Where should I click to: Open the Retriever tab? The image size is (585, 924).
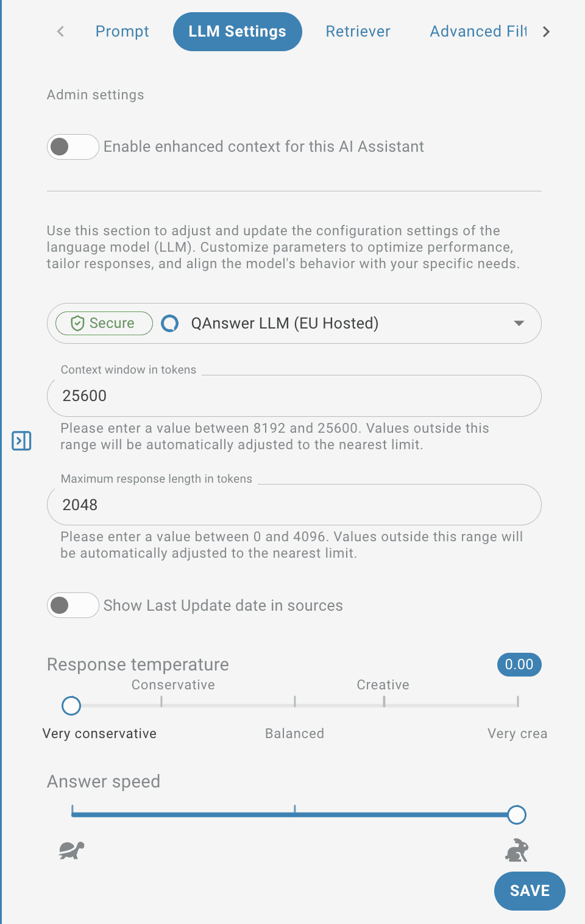[x=358, y=32]
